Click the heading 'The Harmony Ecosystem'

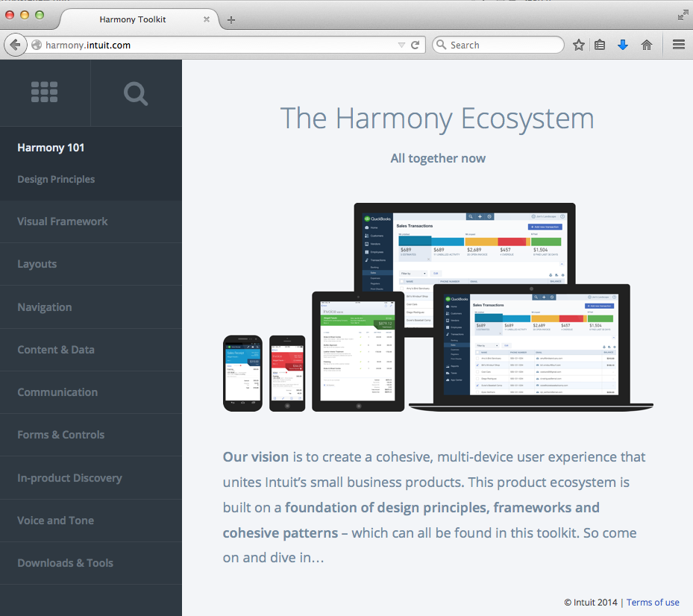point(438,119)
